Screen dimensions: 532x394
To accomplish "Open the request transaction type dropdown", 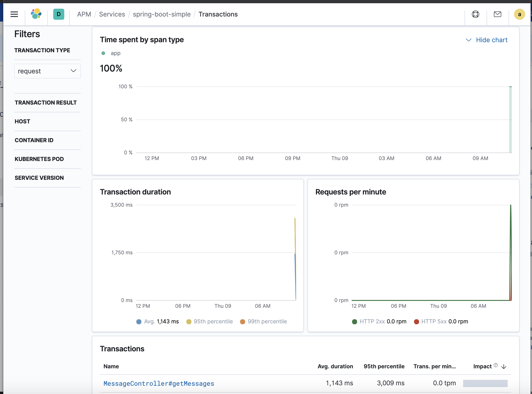I will (x=48, y=71).
